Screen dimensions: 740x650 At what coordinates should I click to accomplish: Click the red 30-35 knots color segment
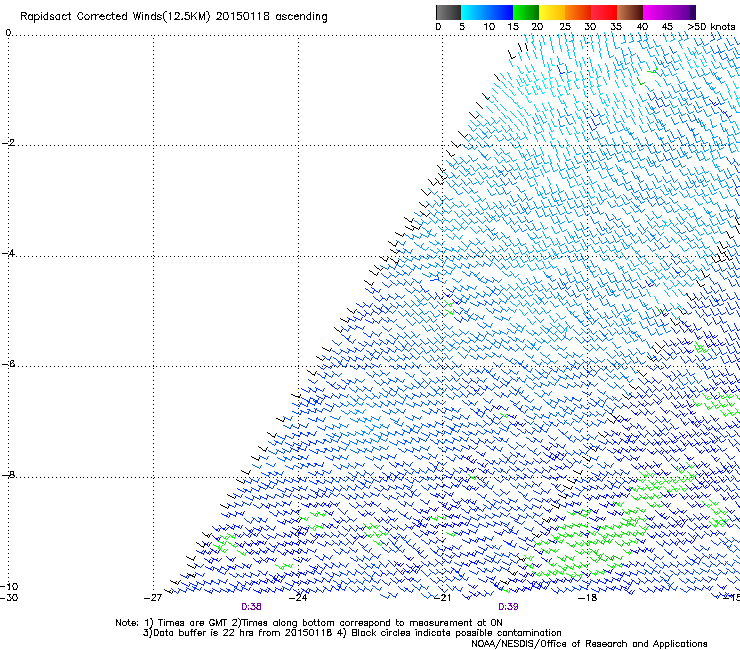[604, 12]
